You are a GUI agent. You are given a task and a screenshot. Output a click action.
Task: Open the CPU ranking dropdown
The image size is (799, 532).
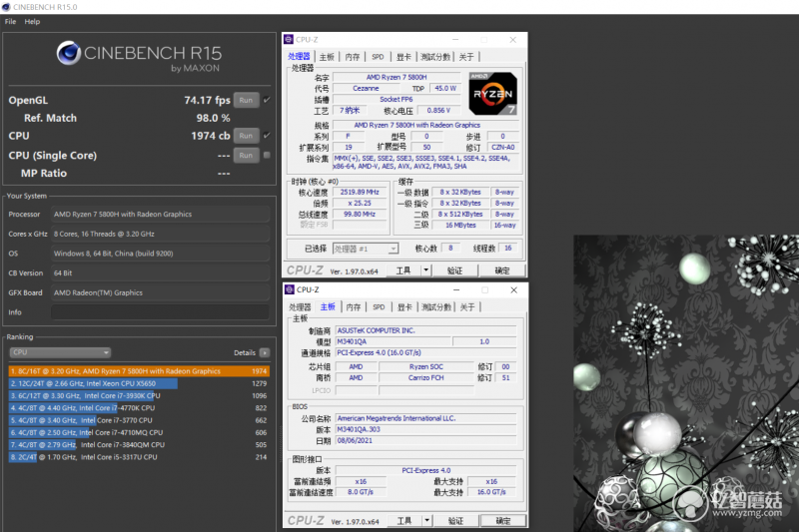click(60, 352)
